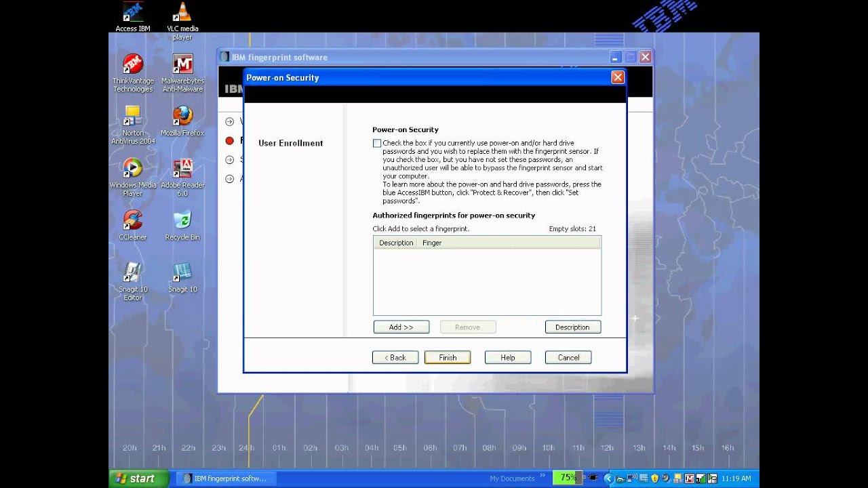This screenshot has height=488, width=868.
Task: Close the Power-on Security dialog
Action: pyautogui.click(x=618, y=77)
